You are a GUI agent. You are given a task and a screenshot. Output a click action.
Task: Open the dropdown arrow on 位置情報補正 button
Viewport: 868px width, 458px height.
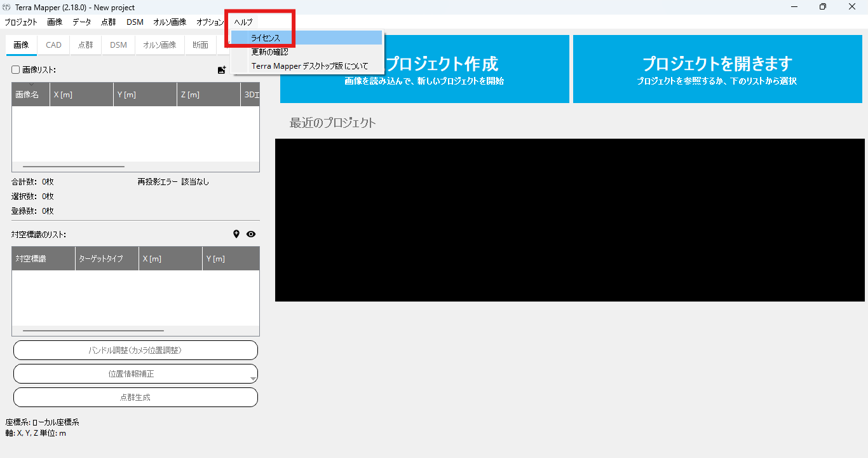click(x=253, y=378)
